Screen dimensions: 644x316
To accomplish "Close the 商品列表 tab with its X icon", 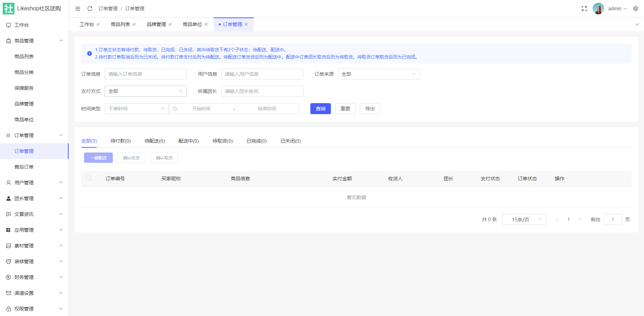I will pos(134,24).
